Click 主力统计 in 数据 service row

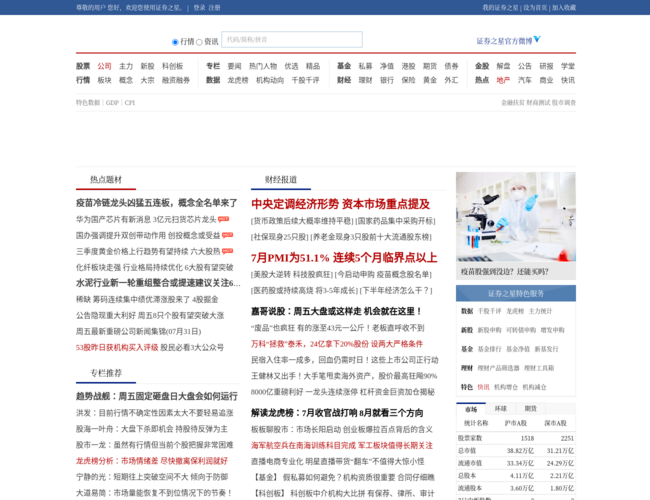tap(541, 311)
